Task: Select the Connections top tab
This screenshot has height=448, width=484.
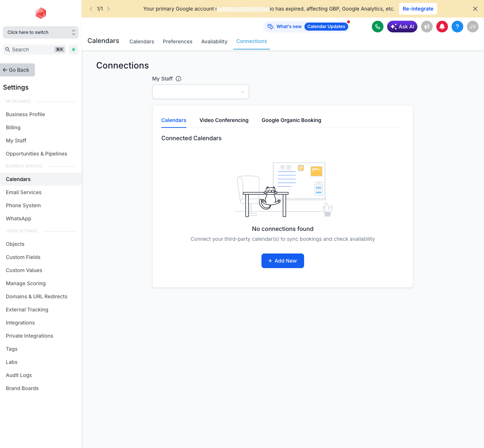Action: click(252, 41)
